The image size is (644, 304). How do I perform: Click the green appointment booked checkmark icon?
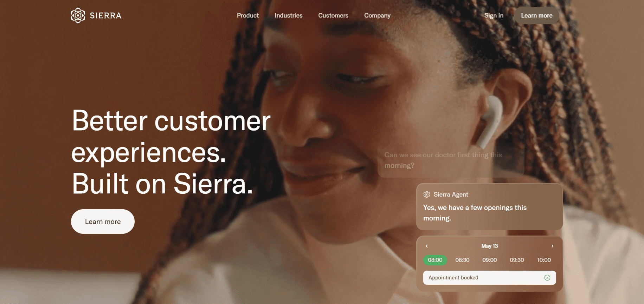tap(547, 278)
